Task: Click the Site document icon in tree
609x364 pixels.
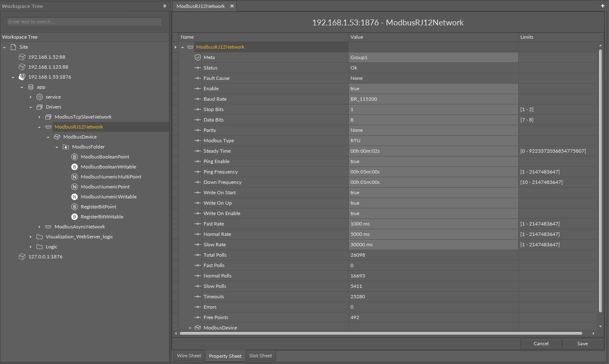Action: (x=13, y=47)
